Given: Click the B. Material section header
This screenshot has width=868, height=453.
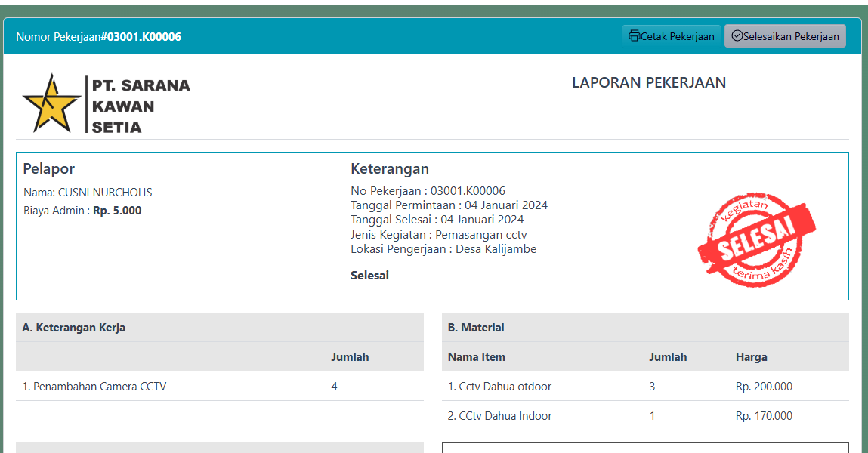Looking at the screenshot, I should (x=476, y=328).
